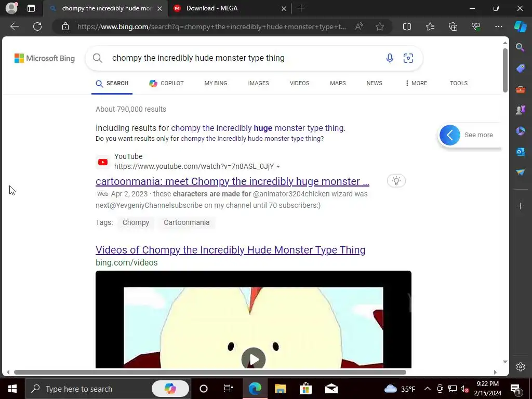Switch to the IMAGES tab
This screenshot has height=399, width=532.
pyautogui.click(x=258, y=83)
